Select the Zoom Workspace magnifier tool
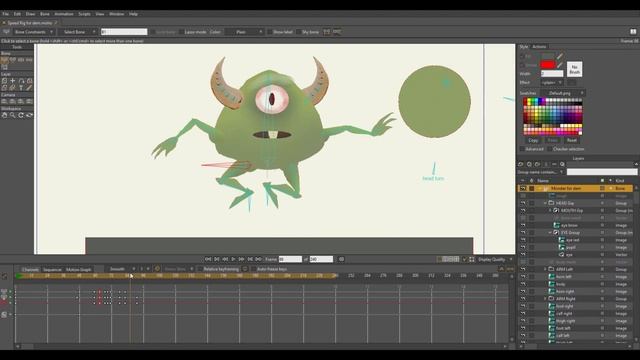 click(x=13, y=115)
